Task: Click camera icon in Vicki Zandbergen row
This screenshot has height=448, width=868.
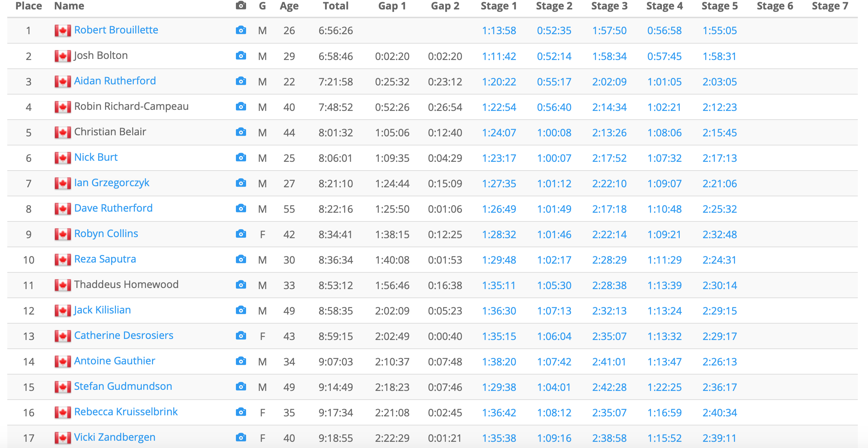Action: tap(241, 437)
